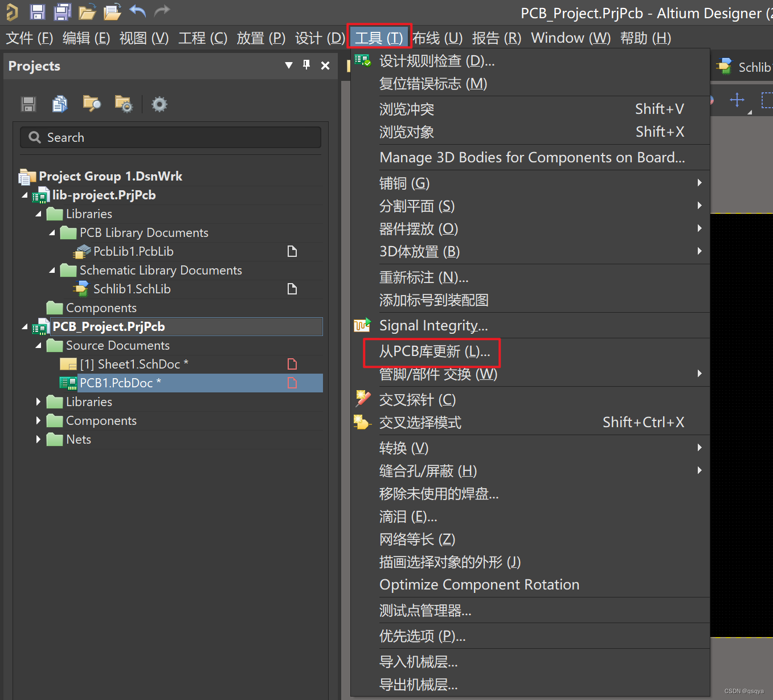This screenshot has width=773, height=700.
Task: Select Project Group 1.DsnWrk
Action: [x=111, y=177]
